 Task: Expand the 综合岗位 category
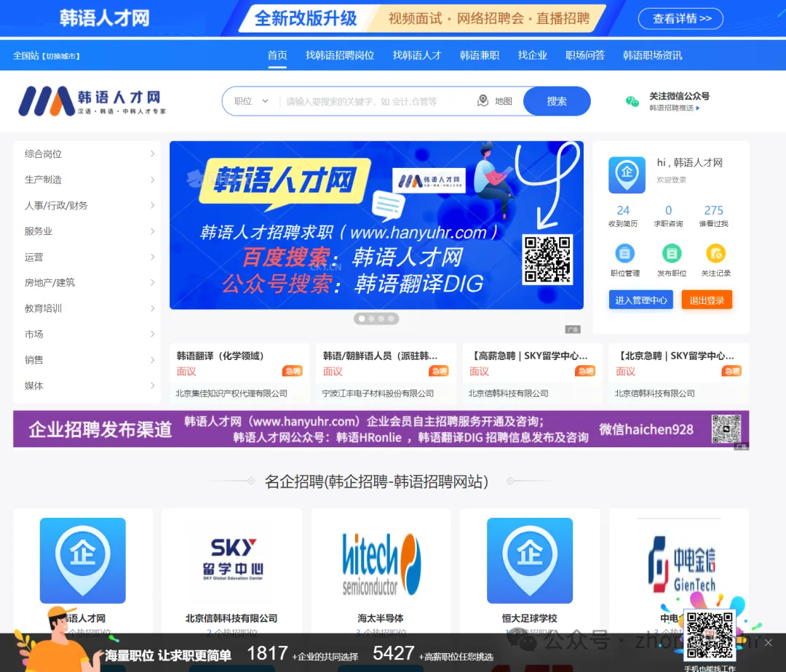87,153
